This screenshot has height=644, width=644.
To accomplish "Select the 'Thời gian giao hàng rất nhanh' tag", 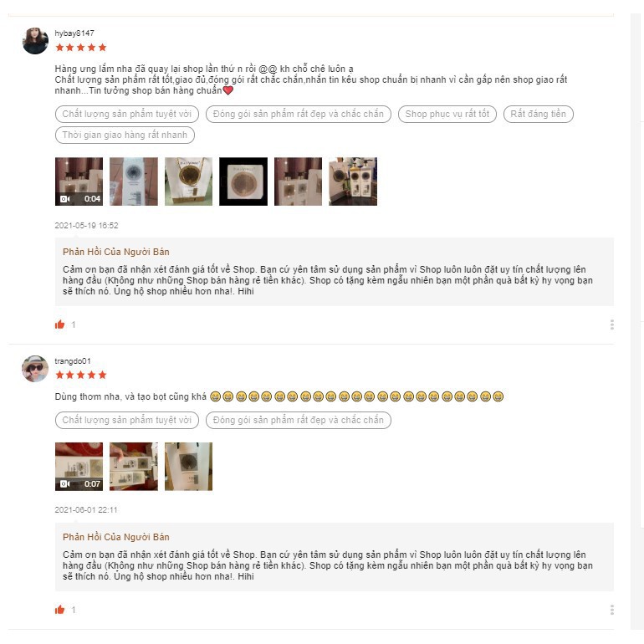I will click(x=125, y=135).
